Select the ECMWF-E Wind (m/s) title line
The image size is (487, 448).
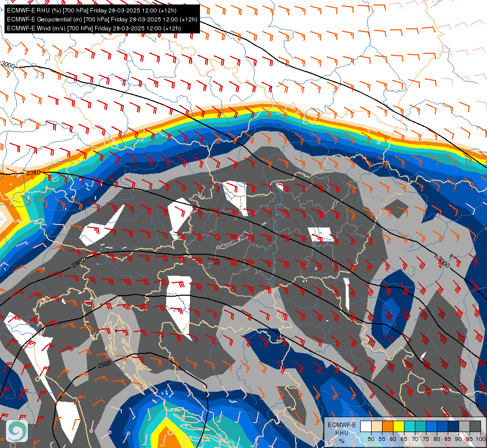point(94,28)
